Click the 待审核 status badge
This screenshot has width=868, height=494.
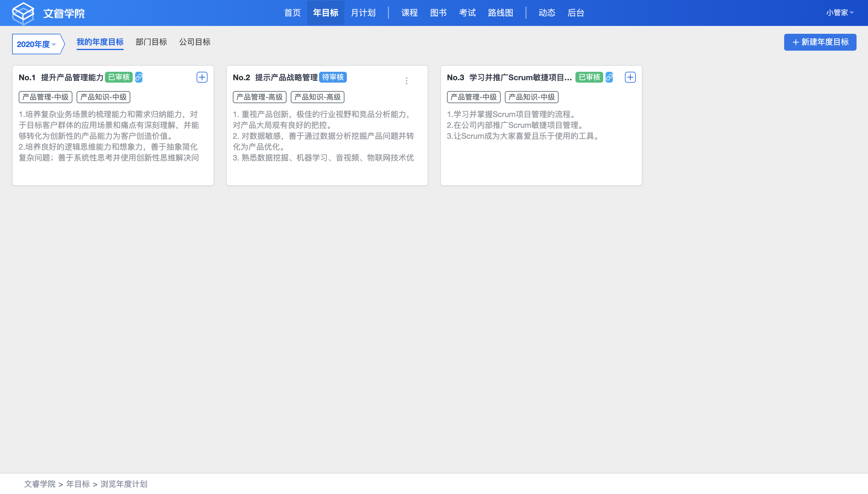(332, 77)
